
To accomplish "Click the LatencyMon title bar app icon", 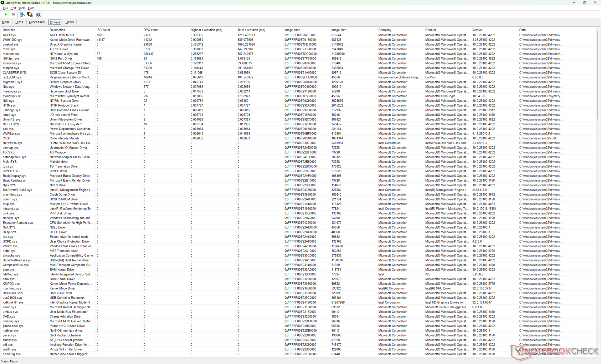I will pyautogui.click(x=3, y=3).
